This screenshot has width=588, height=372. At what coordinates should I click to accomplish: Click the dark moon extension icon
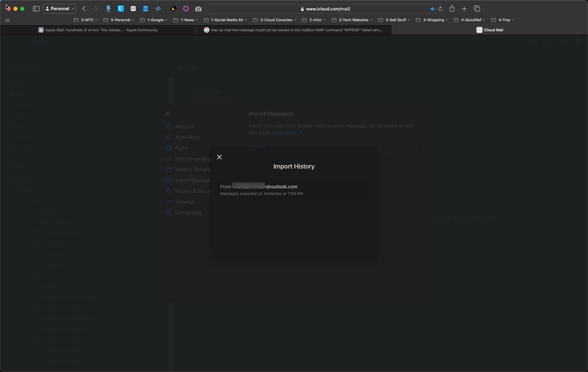click(x=173, y=9)
